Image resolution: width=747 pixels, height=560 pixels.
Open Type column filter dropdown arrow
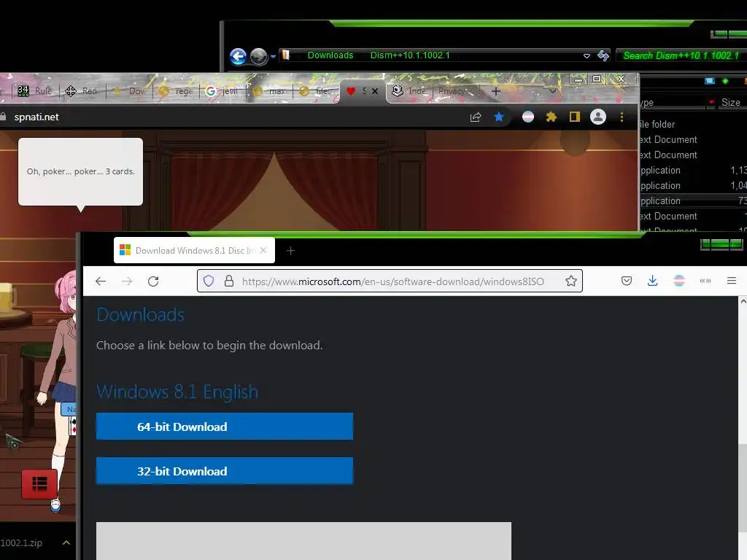click(711, 102)
